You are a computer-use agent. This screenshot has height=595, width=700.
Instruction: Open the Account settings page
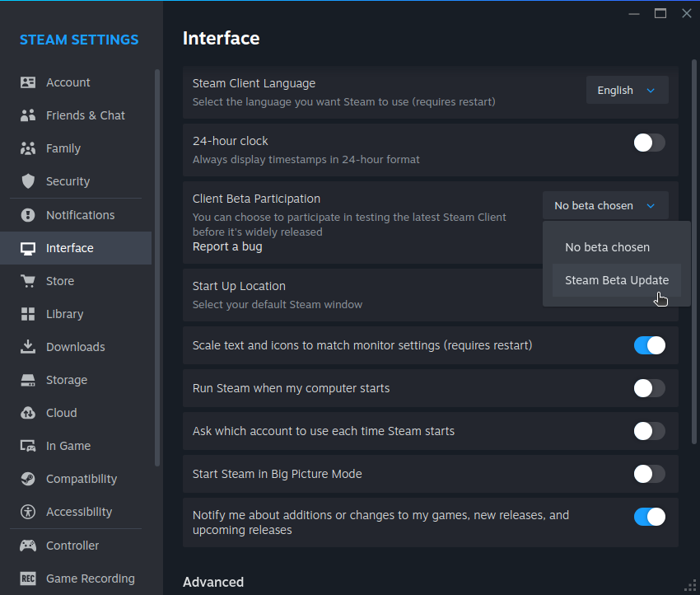(76, 82)
